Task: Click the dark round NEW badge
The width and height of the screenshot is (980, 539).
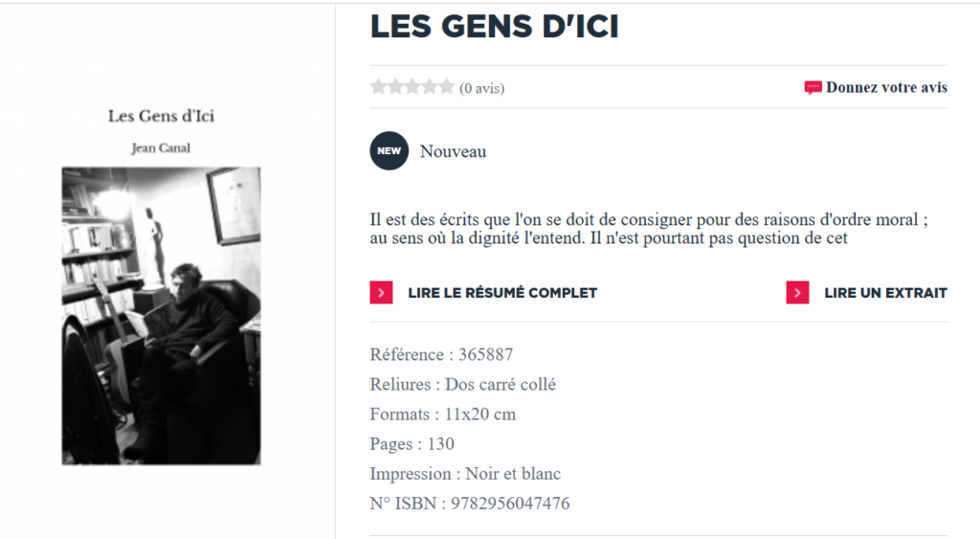Action: pos(389,151)
